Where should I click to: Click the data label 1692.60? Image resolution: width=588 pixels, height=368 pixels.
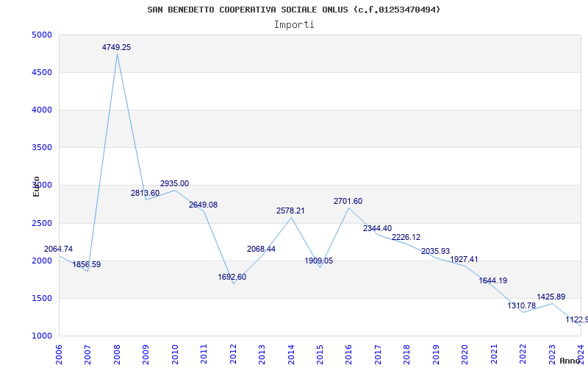[232, 277]
